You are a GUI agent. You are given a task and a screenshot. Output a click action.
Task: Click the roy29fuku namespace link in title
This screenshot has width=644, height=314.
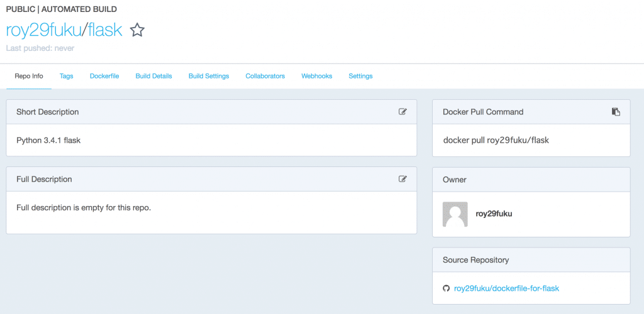(43, 30)
